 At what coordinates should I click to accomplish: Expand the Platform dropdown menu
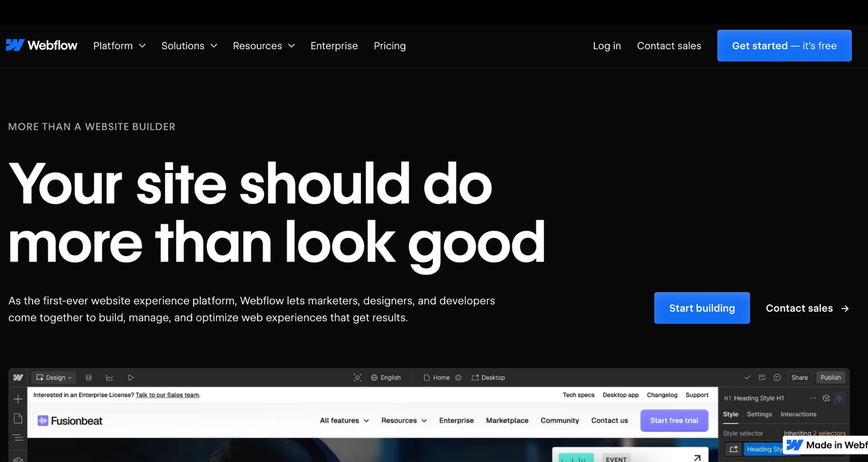click(119, 46)
